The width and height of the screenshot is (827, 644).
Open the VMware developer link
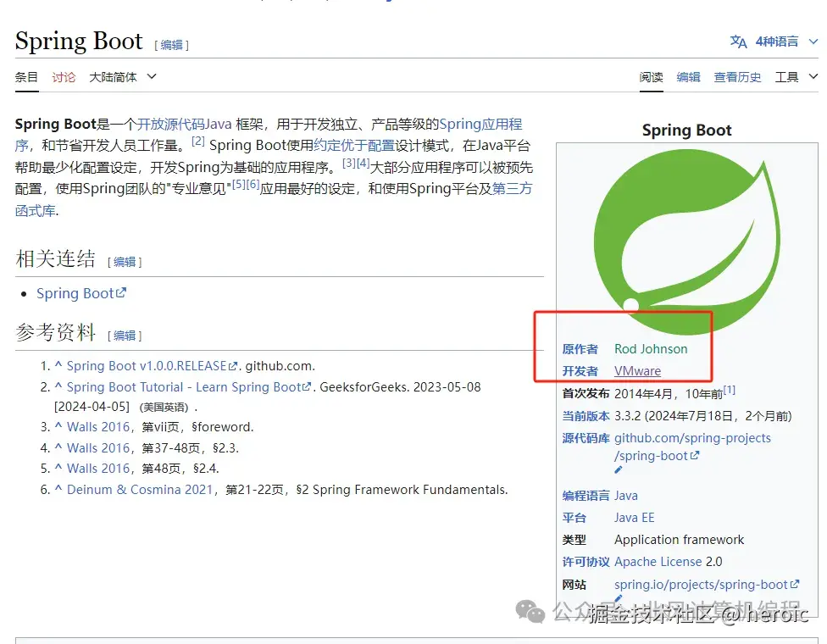pyautogui.click(x=638, y=371)
